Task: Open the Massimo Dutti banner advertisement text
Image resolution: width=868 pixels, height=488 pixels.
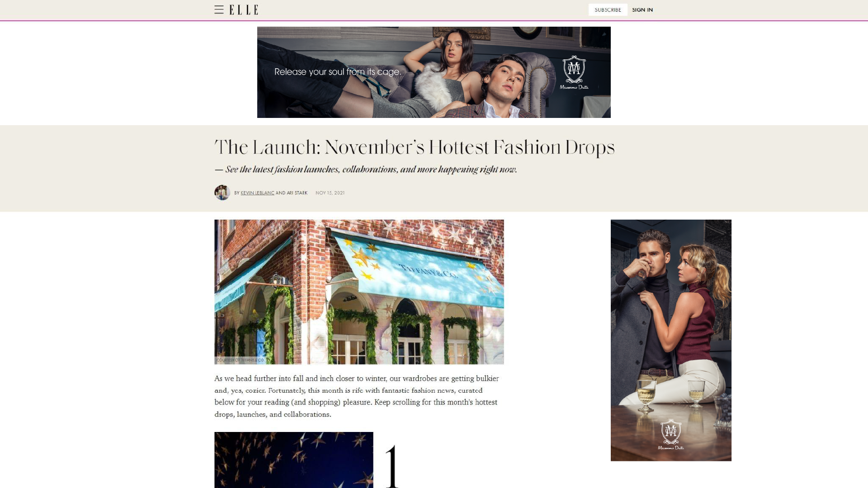Action: click(337, 72)
